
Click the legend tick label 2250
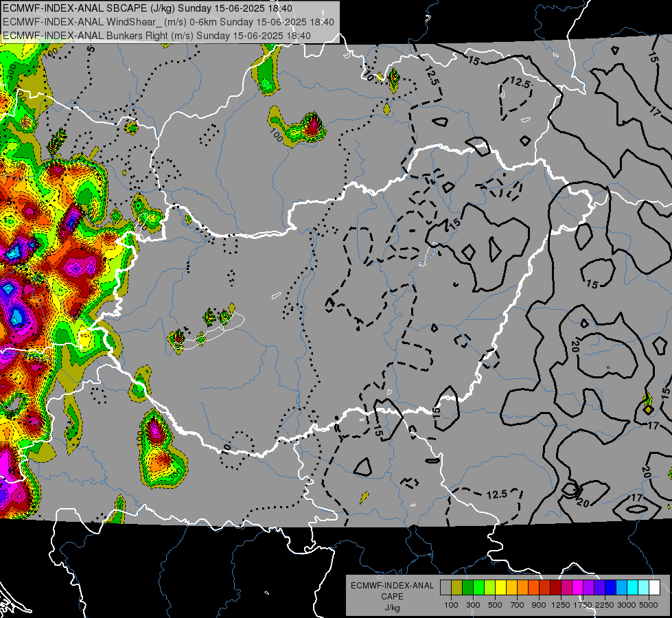pos(605,605)
